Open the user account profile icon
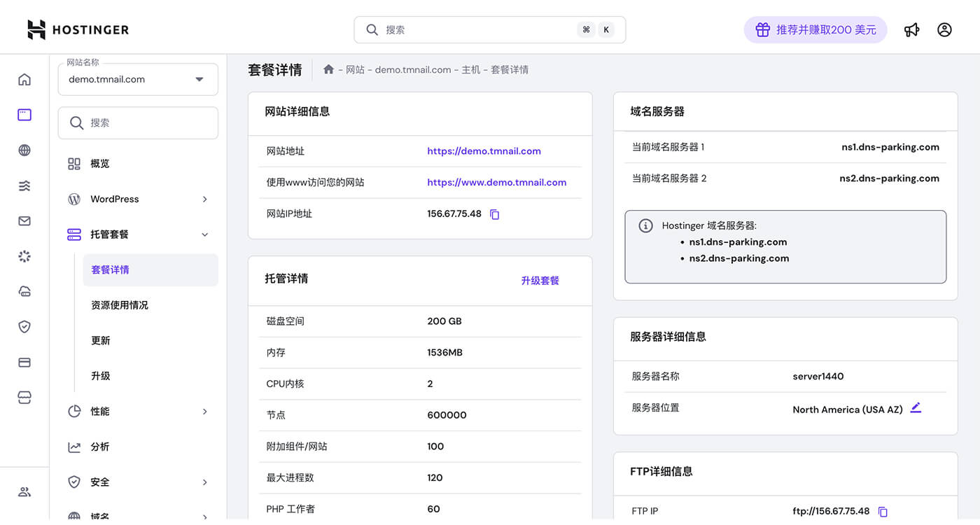Viewport: 980px width, 525px height. [x=944, y=30]
